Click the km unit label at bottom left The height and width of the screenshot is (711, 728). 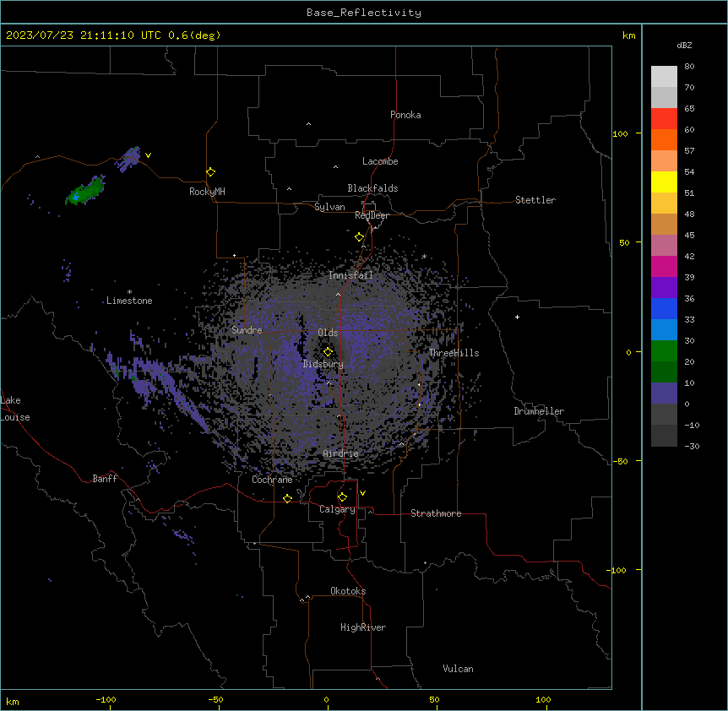coord(12,701)
